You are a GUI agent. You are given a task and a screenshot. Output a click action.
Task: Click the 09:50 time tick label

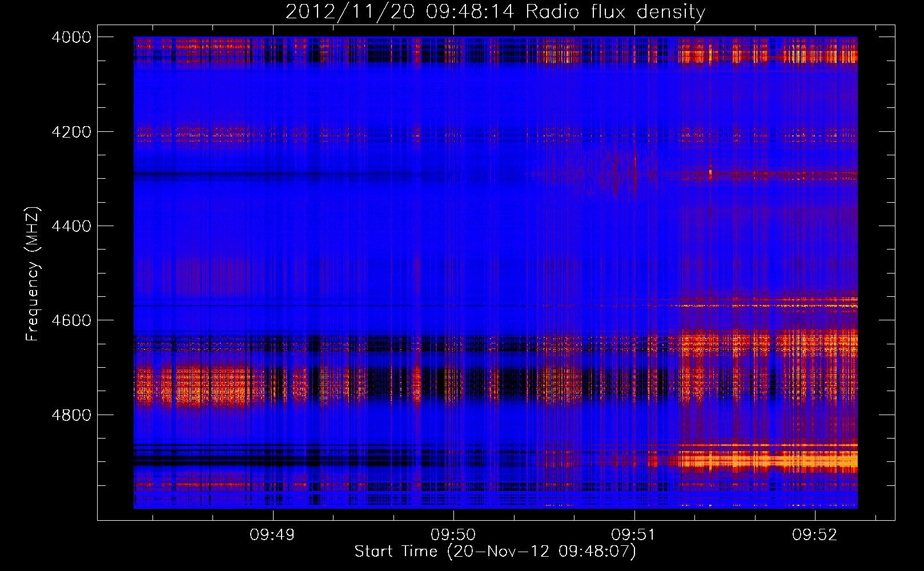[x=453, y=534]
